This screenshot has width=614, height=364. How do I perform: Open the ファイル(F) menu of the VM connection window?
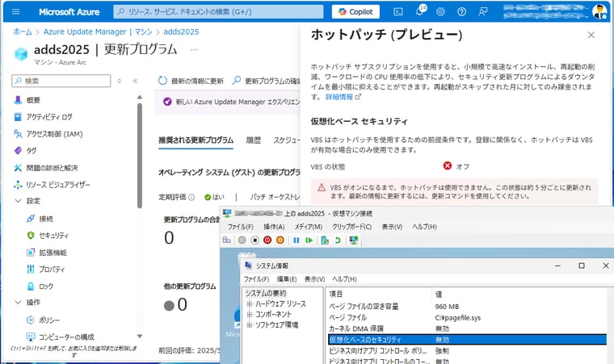click(x=241, y=227)
